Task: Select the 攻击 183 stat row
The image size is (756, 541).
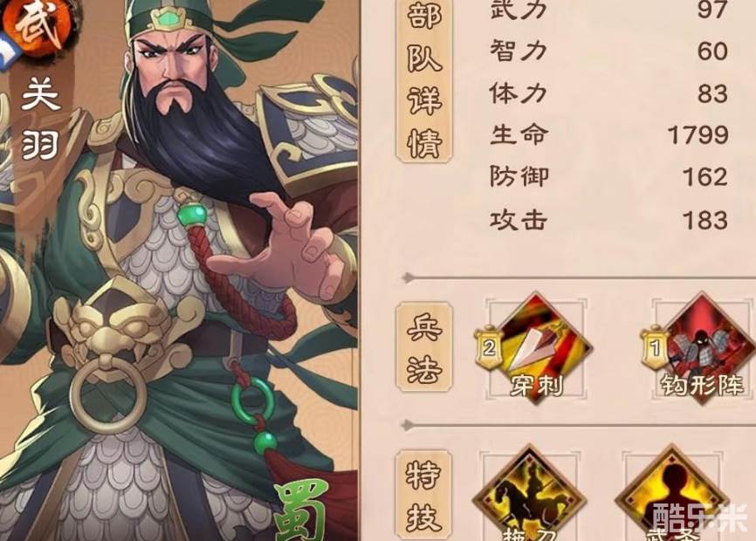Action: (608, 220)
